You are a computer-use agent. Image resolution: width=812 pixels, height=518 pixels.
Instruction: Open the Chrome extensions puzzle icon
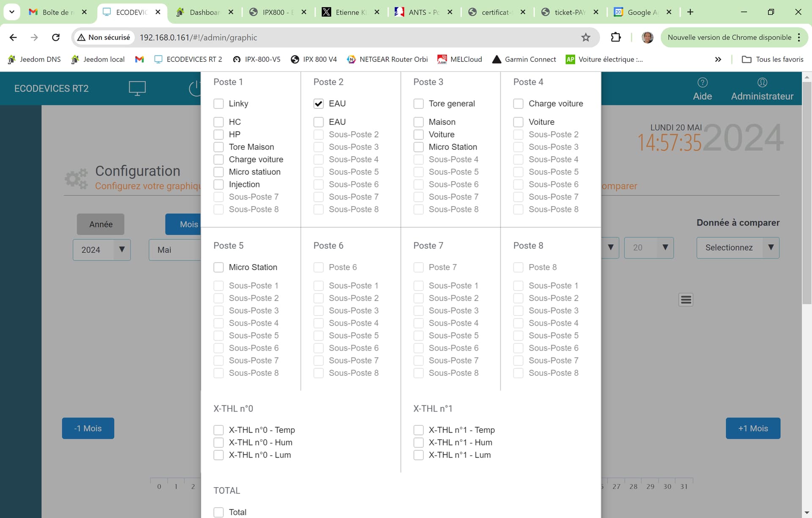616,37
